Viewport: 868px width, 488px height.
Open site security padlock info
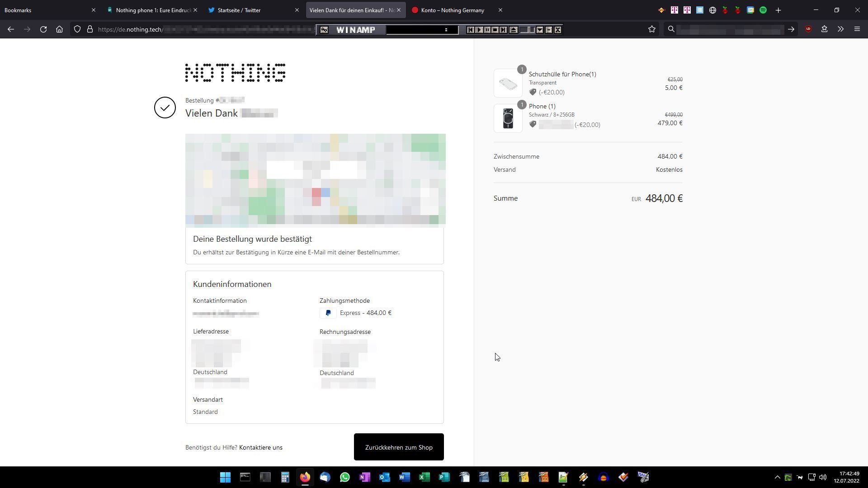click(x=90, y=29)
